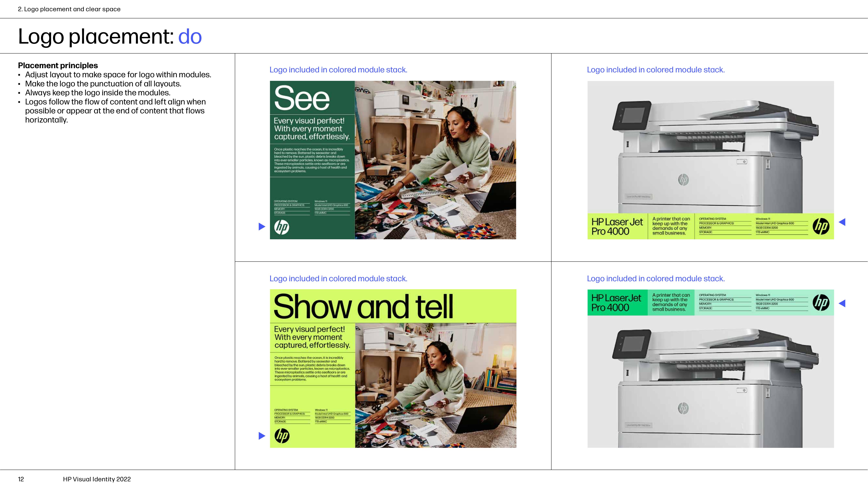The height and width of the screenshot is (488, 868).
Task: Select the HP logo in the lime printer banner
Action: 821,226
